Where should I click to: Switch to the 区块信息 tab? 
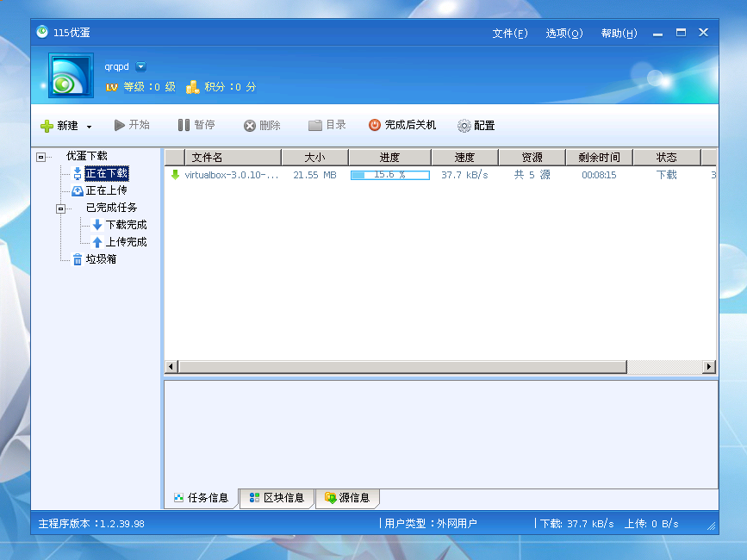pos(277,498)
